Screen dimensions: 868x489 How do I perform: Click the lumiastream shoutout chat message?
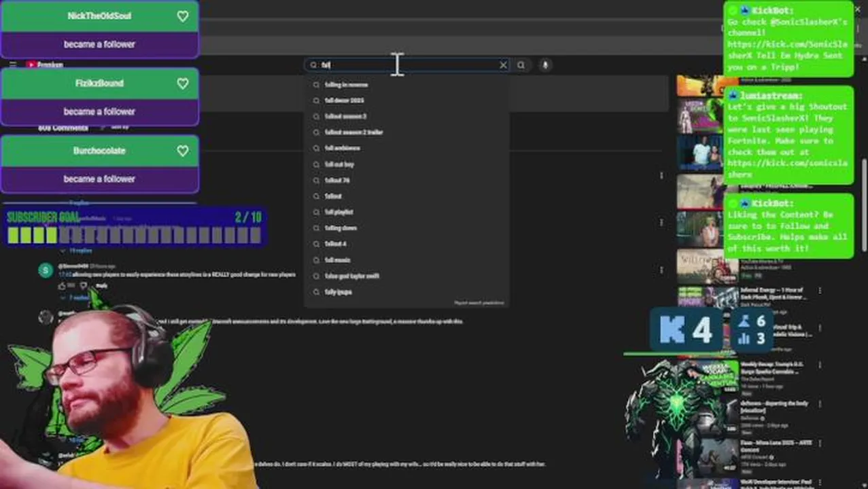pos(788,135)
